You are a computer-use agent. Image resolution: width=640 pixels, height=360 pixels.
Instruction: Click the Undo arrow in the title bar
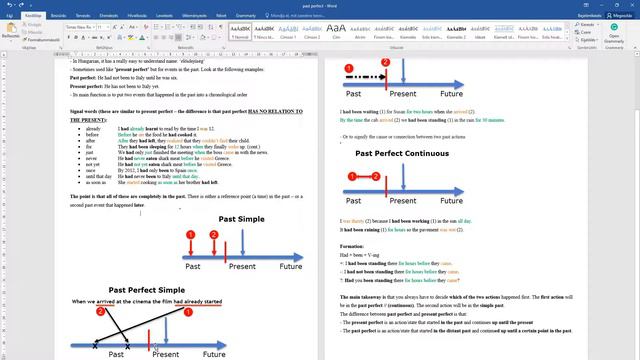10,5
